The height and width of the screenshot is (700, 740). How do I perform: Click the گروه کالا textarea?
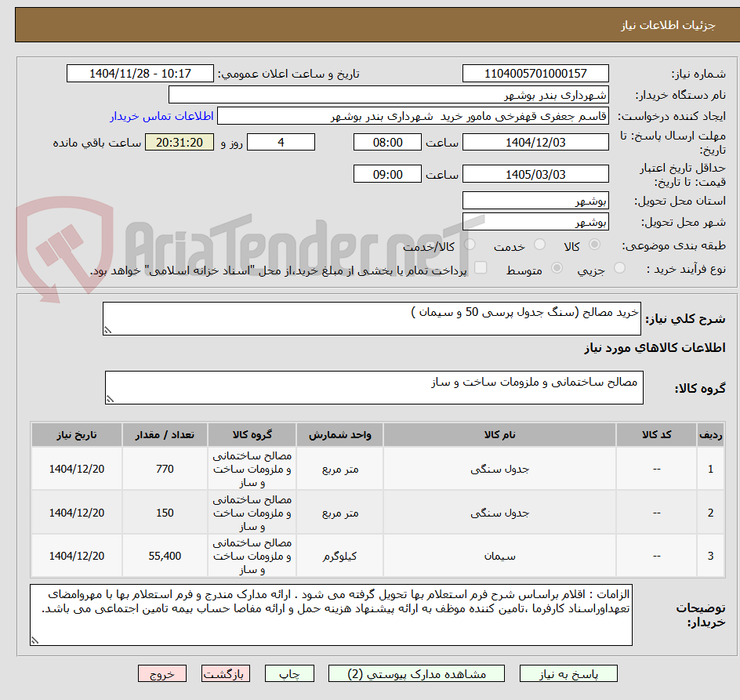click(374, 387)
